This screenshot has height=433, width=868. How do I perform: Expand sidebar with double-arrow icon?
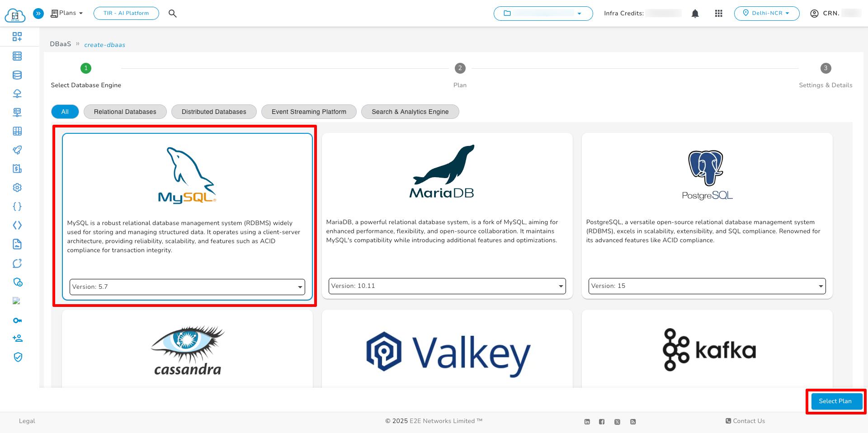click(x=38, y=14)
